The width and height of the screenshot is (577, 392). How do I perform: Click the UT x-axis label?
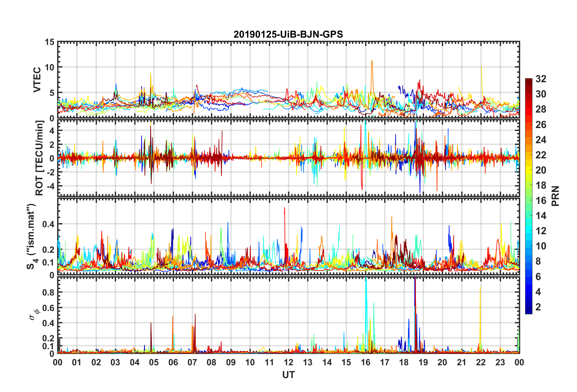point(288,375)
